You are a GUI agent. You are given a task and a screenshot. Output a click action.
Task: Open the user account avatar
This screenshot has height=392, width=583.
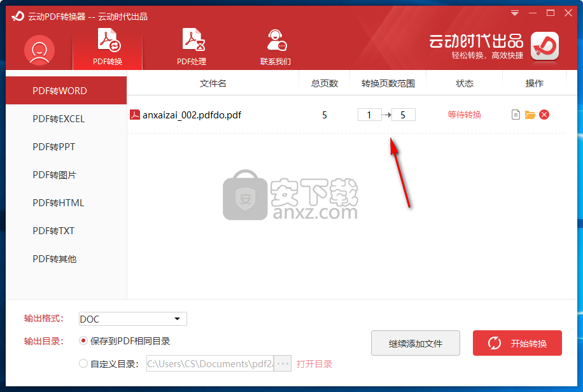[39, 50]
